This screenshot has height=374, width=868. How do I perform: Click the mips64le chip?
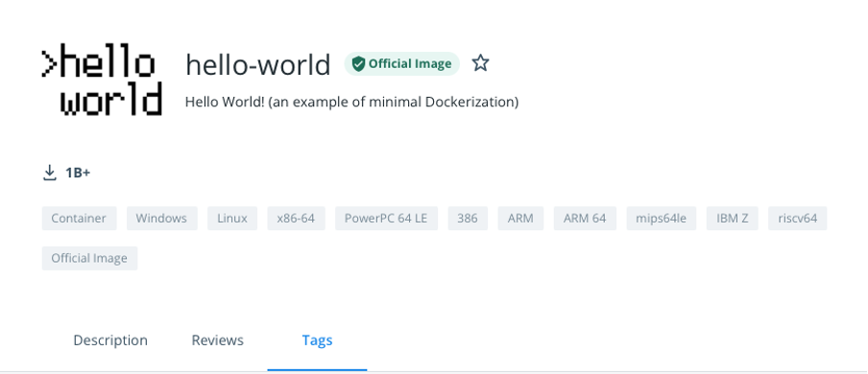pos(662,218)
